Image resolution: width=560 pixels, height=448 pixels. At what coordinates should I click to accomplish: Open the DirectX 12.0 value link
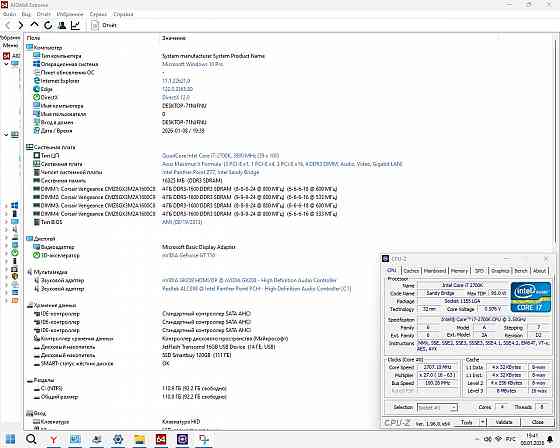point(176,98)
